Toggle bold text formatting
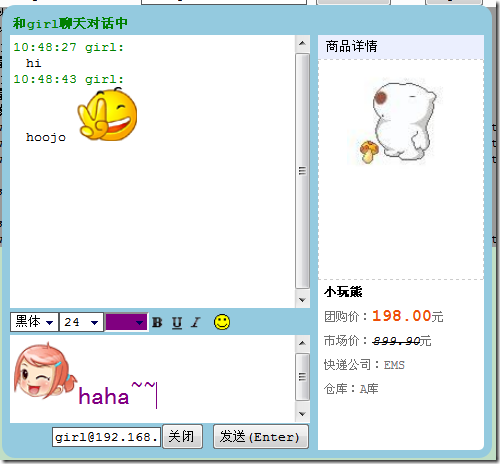Image resolution: width=500 pixels, height=464 pixels. pos(157,322)
